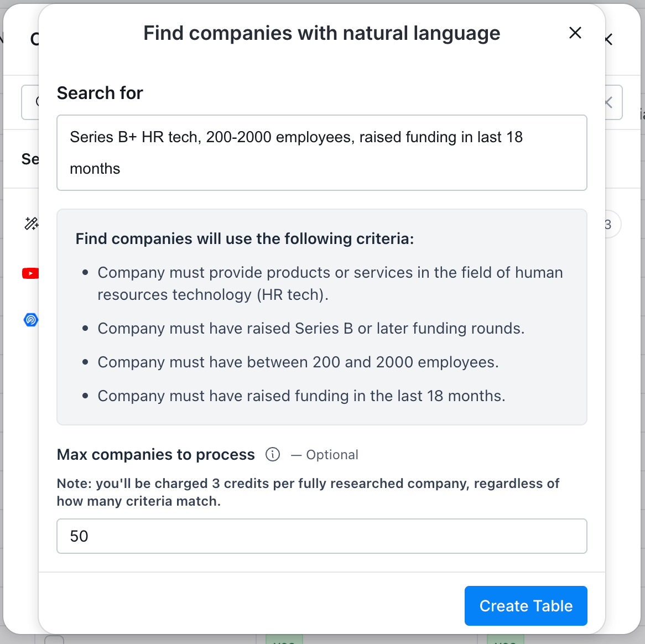Tick the row checkbox below the dialog
Screen dimensions: 645x644
(x=54, y=640)
